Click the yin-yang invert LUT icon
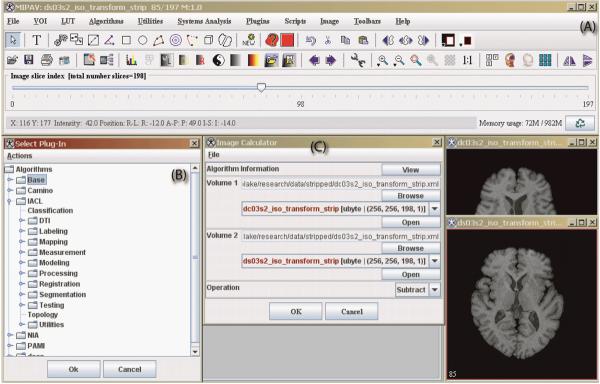Image resolution: width=600 pixels, height=384 pixels. (x=218, y=60)
